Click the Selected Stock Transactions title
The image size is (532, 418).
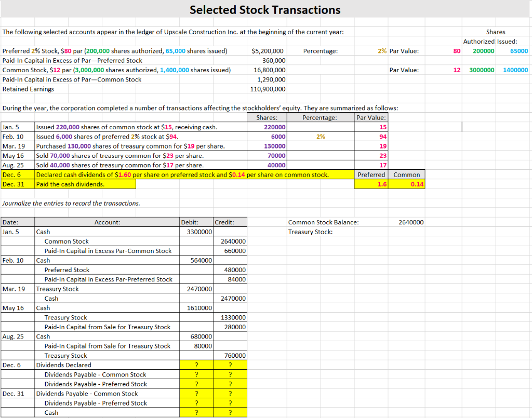tap(265, 10)
